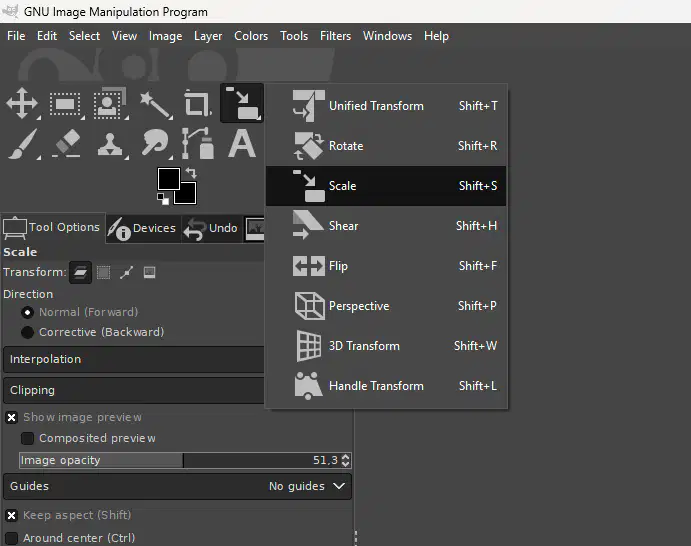Image resolution: width=691 pixels, height=546 pixels.
Task: Open the Windows menu
Action: click(x=387, y=36)
